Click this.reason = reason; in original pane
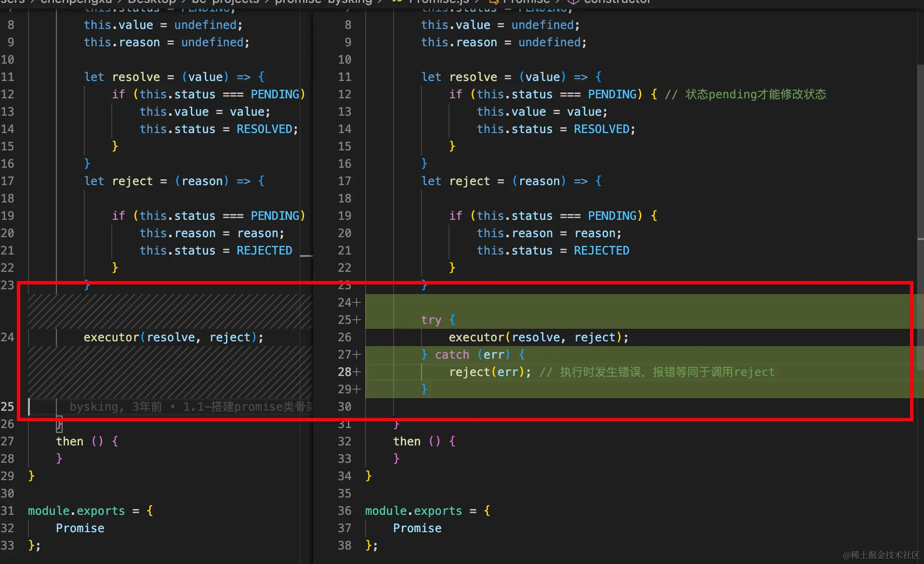This screenshot has height=564, width=924. 212,233
